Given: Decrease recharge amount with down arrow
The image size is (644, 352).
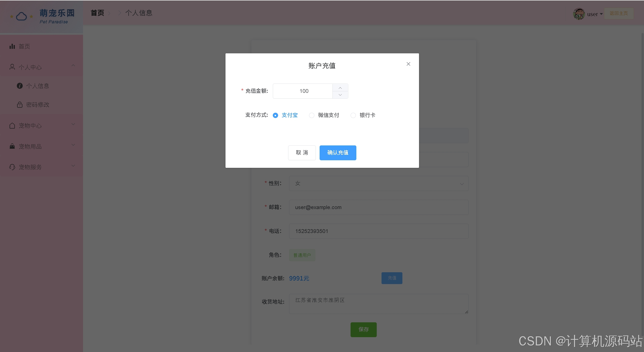Looking at the screenshot, I should (340, 95).
